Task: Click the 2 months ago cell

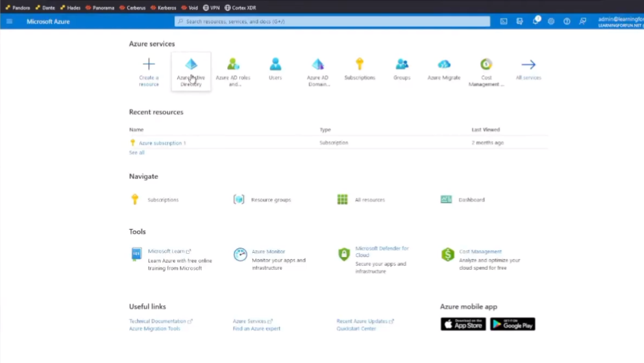Action: 488,143
